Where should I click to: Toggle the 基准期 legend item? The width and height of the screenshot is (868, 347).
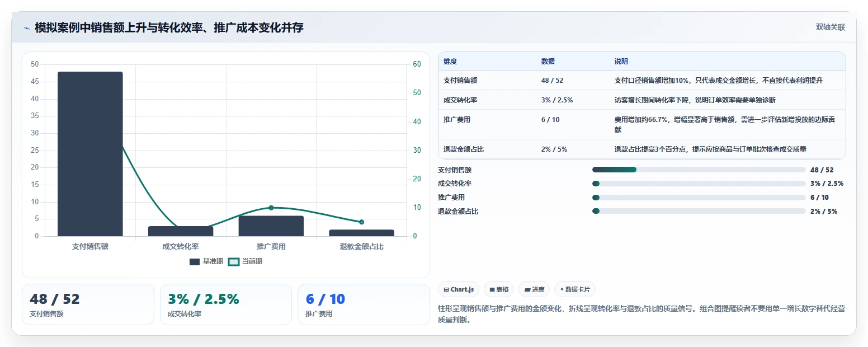pos(206,261)
